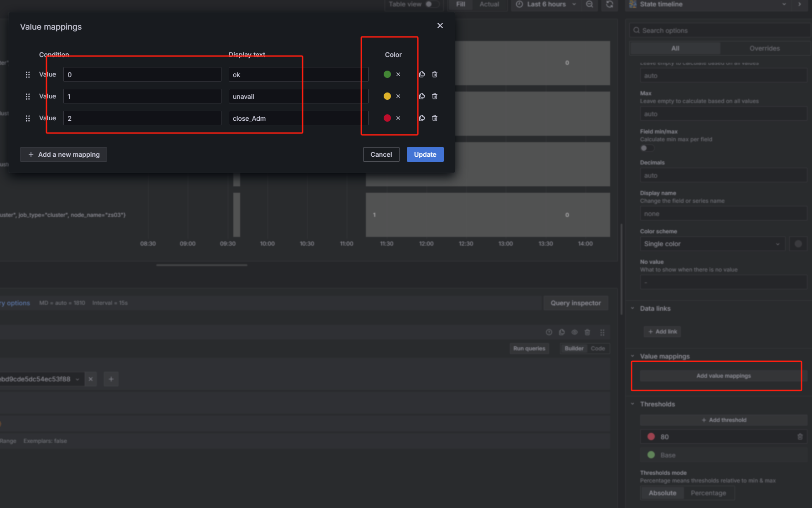812x508 pixels.
Task: Click the Display name input
Action: coord(724,214)
